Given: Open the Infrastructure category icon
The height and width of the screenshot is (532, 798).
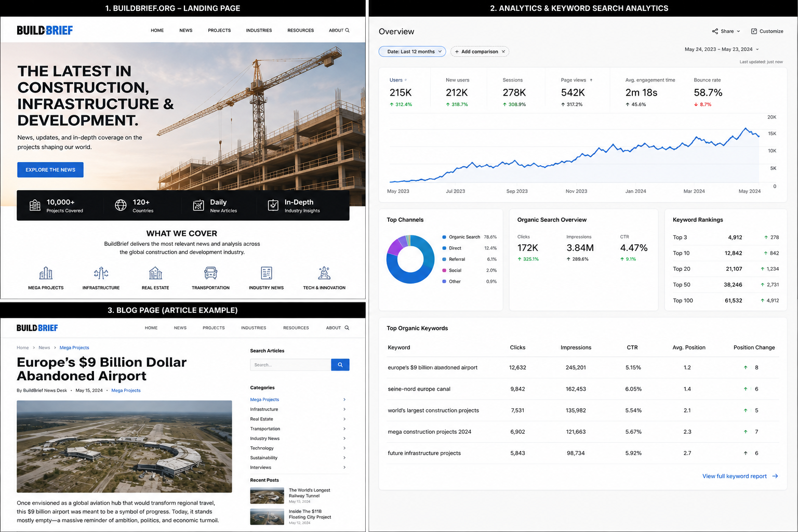Looking at the screenshot, I should pos(101,273).
